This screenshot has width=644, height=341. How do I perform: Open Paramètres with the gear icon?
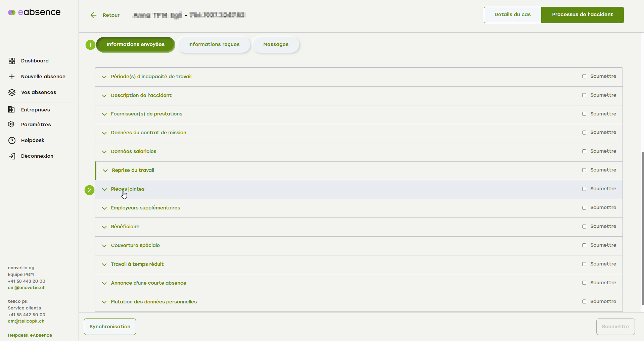pyautogui.click(x=11, y=124)
